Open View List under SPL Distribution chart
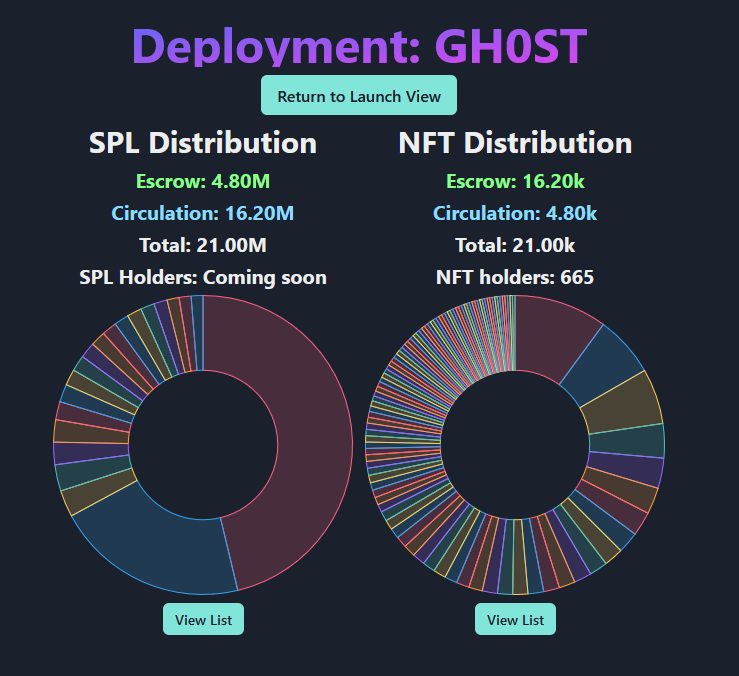Image resolution: width=739 pixels, height=676 pixels. pos(203,620)
